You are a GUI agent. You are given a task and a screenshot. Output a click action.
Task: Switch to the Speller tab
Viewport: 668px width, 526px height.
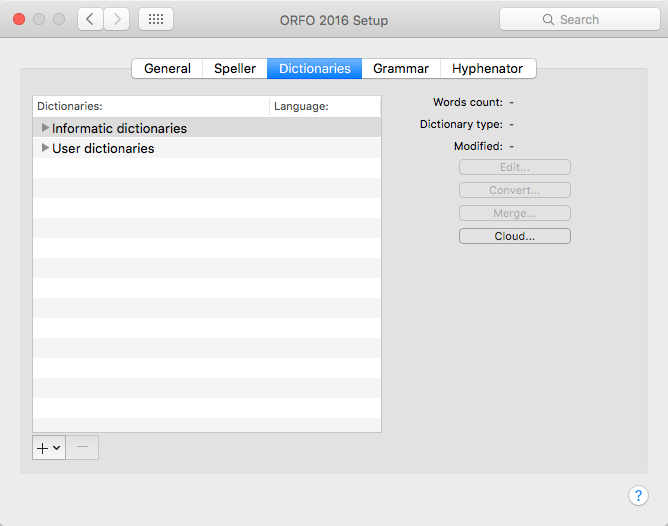[x=235, y=69]
